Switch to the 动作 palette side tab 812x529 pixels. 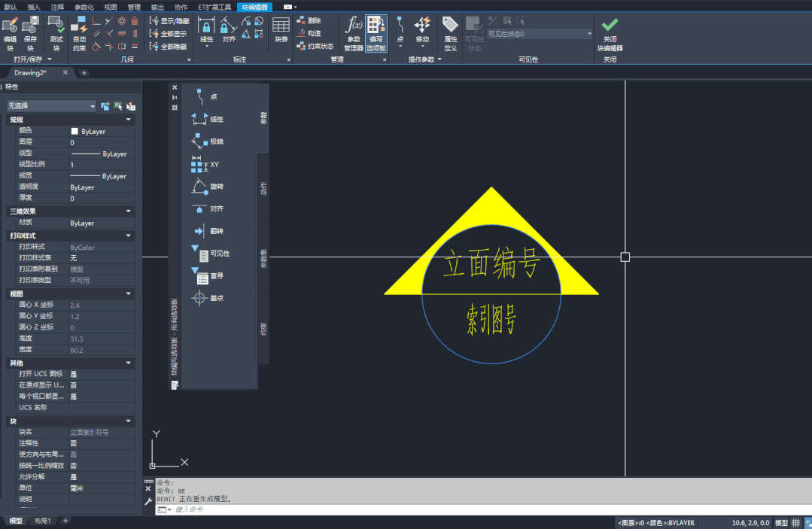(x=263, y=188)
